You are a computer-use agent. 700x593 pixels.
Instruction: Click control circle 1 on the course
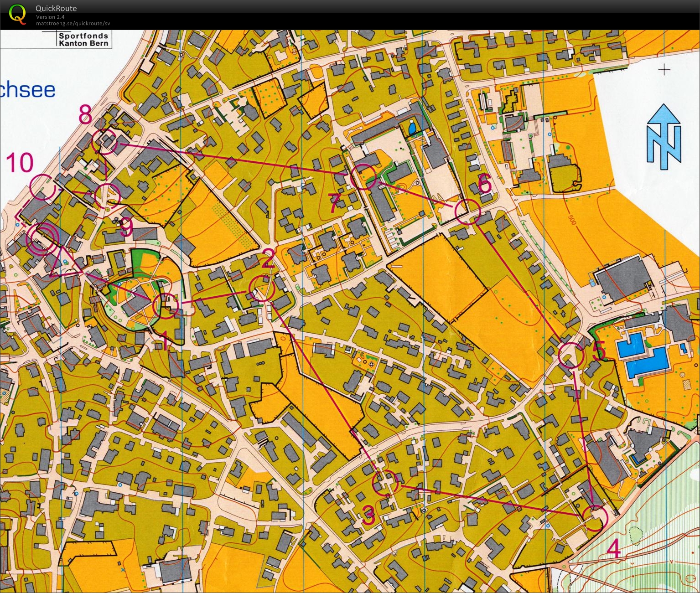click(165, 306)
